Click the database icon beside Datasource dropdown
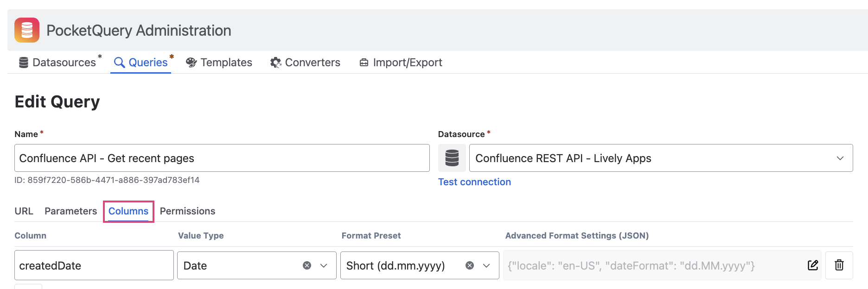This screenshot has width=868, height=289. [x=452, y=158]
